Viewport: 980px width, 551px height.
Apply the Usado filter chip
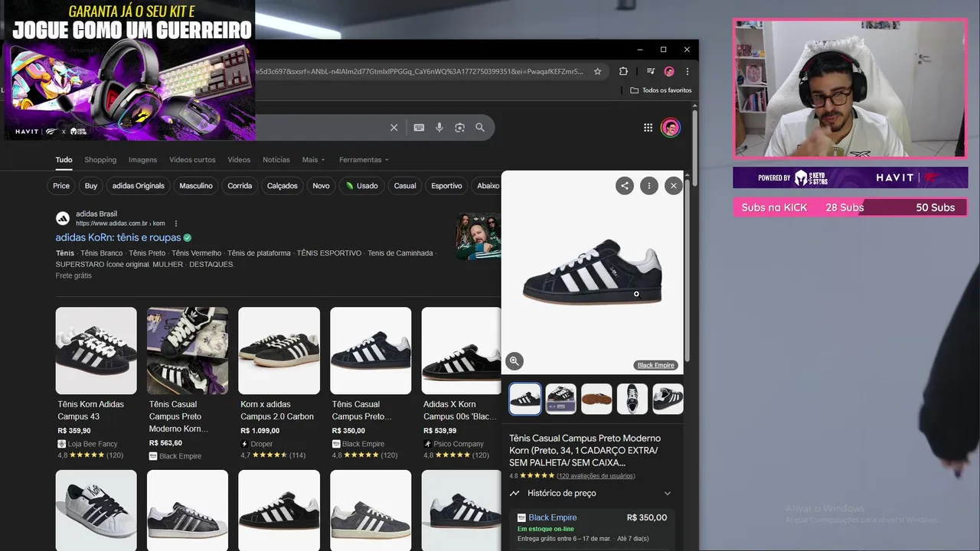tap(361, 186)
